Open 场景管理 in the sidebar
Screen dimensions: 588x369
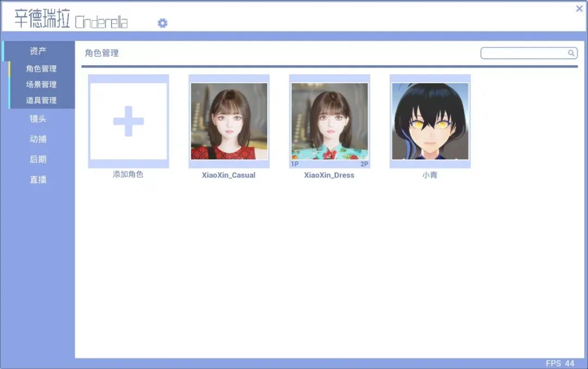tap(41, 84)
